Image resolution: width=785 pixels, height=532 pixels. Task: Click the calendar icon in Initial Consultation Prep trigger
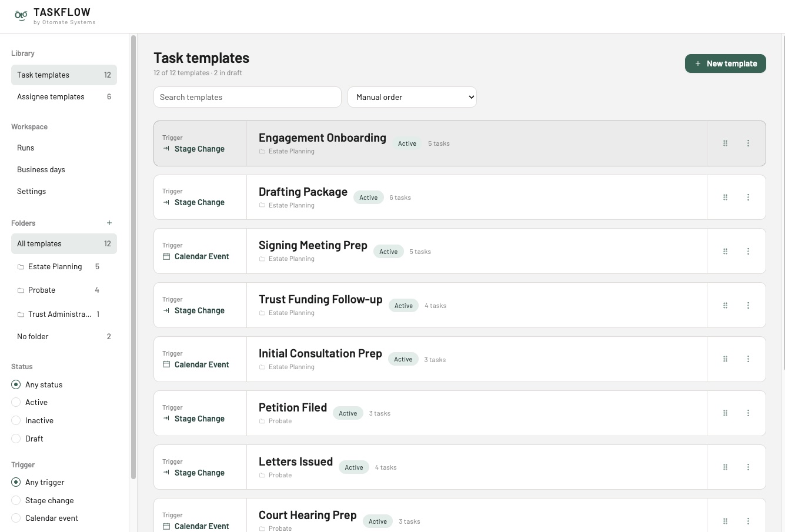point(166,364)
